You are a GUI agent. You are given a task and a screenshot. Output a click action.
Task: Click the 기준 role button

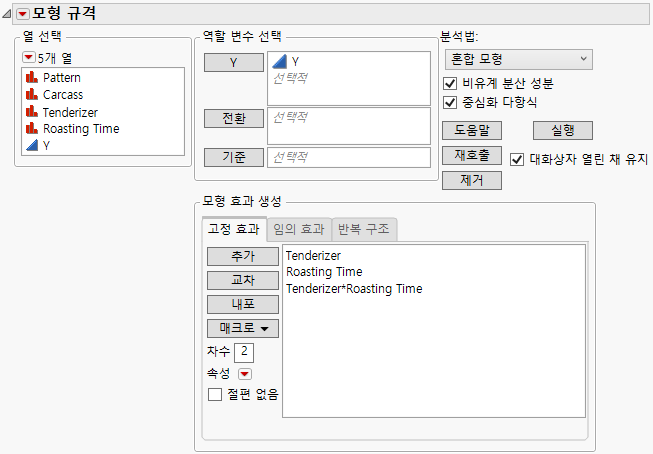(234, 157)
